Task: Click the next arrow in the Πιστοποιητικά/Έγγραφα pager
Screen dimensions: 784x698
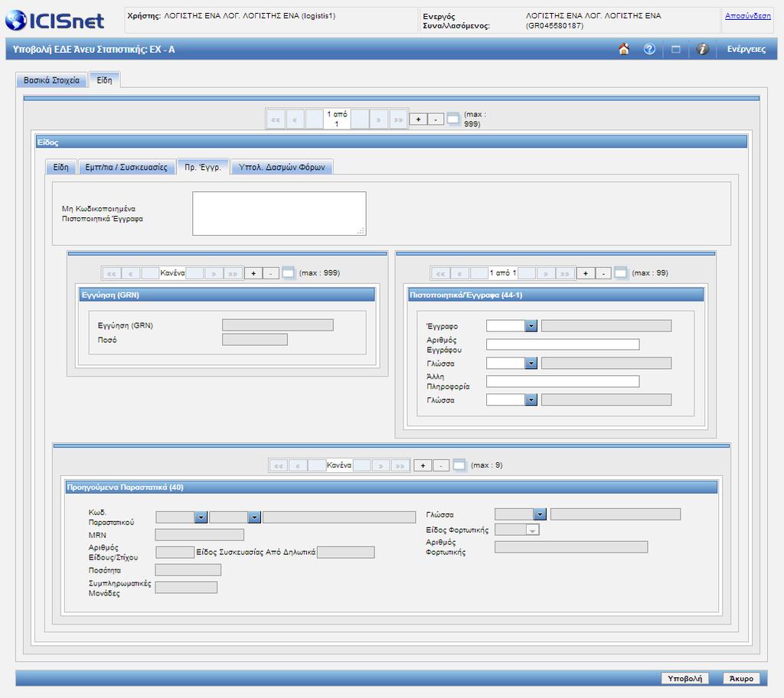Action: point(545,273)
